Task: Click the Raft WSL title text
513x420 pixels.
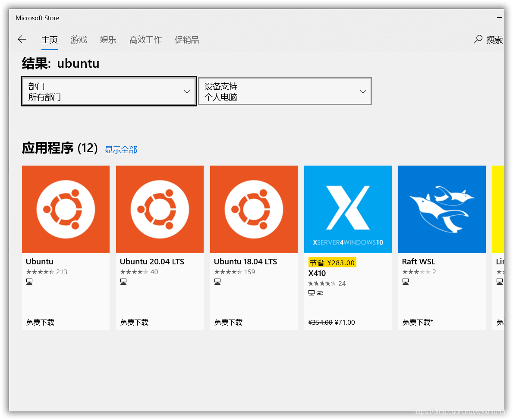Action: (x=419, y=262)
